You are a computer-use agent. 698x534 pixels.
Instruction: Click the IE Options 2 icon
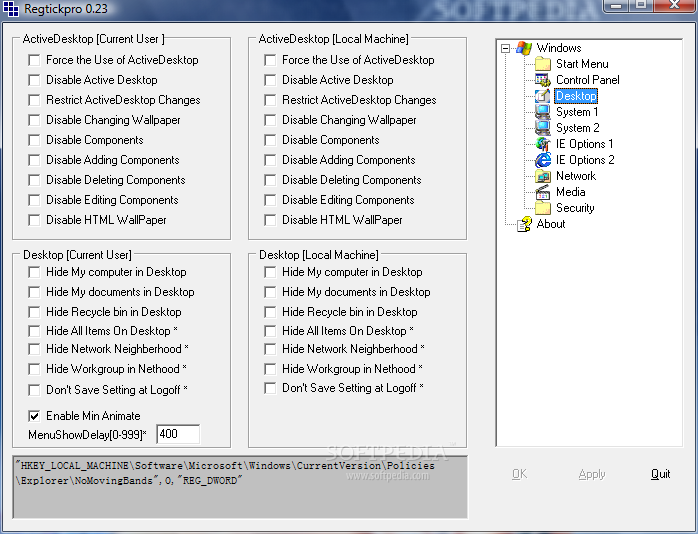[x=543, y=160]
